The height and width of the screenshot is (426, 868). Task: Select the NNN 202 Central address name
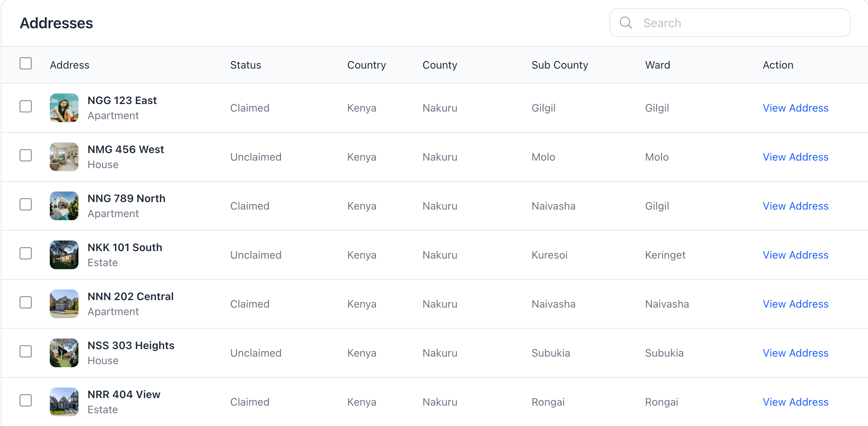click(131, 296)
